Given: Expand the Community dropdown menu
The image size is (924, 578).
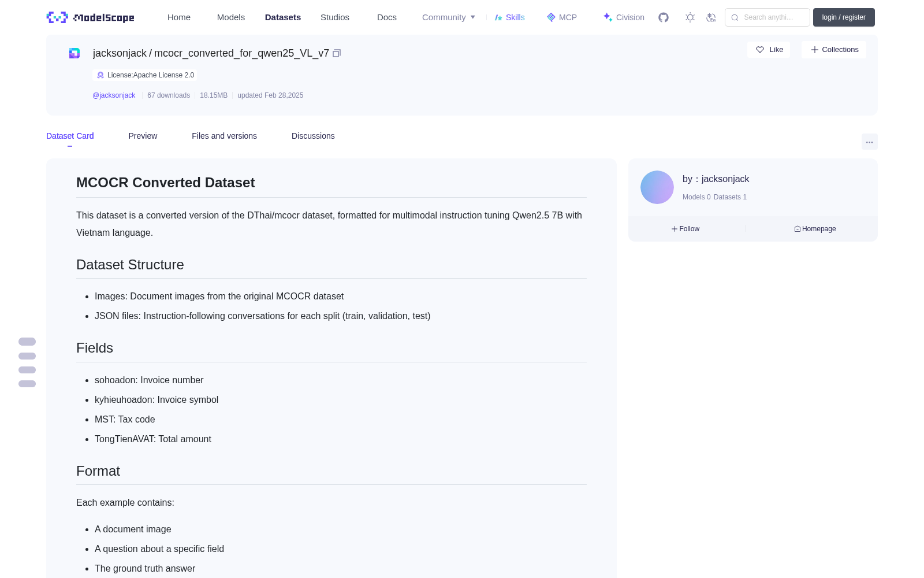Looking at the screenshot, I should tap(449, 17).
